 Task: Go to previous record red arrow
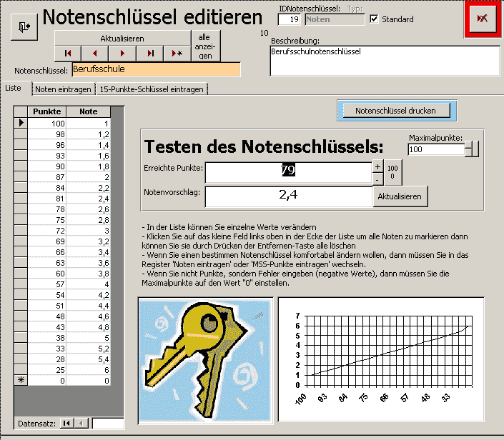click(95, 54)
